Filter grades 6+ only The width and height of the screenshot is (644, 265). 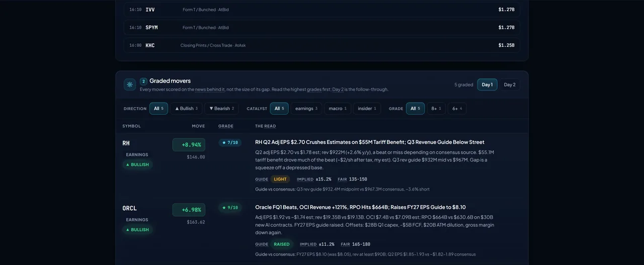[457, 108]
